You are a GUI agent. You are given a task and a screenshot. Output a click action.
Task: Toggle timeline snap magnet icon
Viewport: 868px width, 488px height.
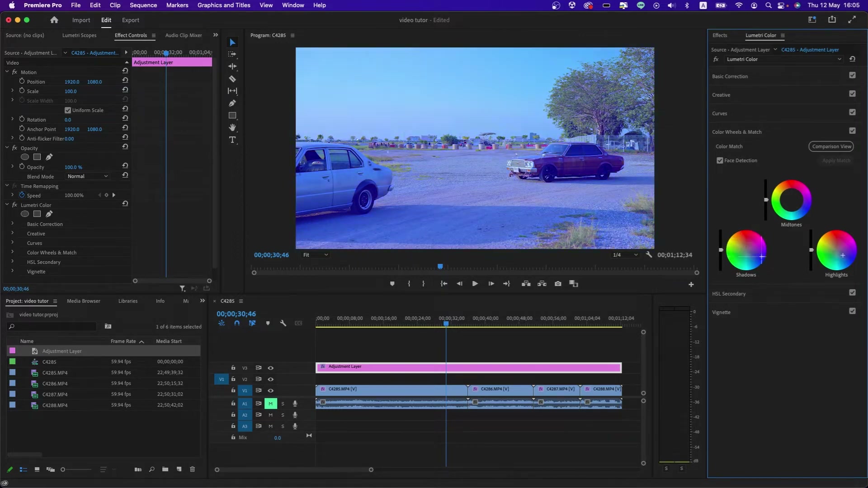(237, 323)
